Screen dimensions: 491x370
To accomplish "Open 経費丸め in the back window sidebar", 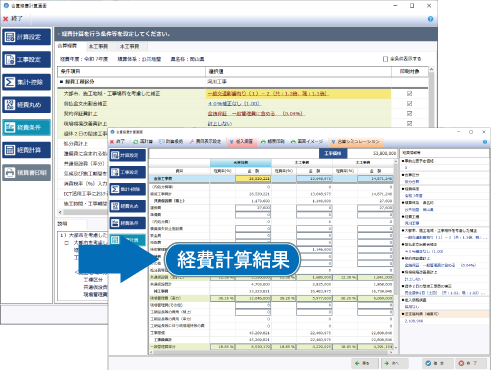I will point(27,105).
